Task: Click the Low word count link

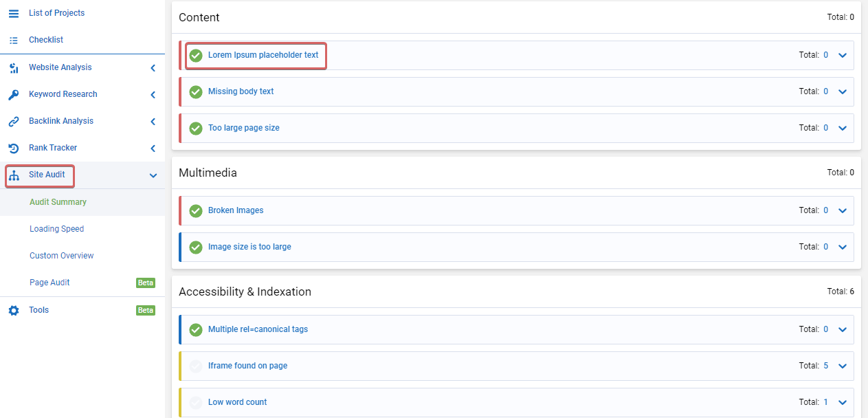Action: pos(237,401)
